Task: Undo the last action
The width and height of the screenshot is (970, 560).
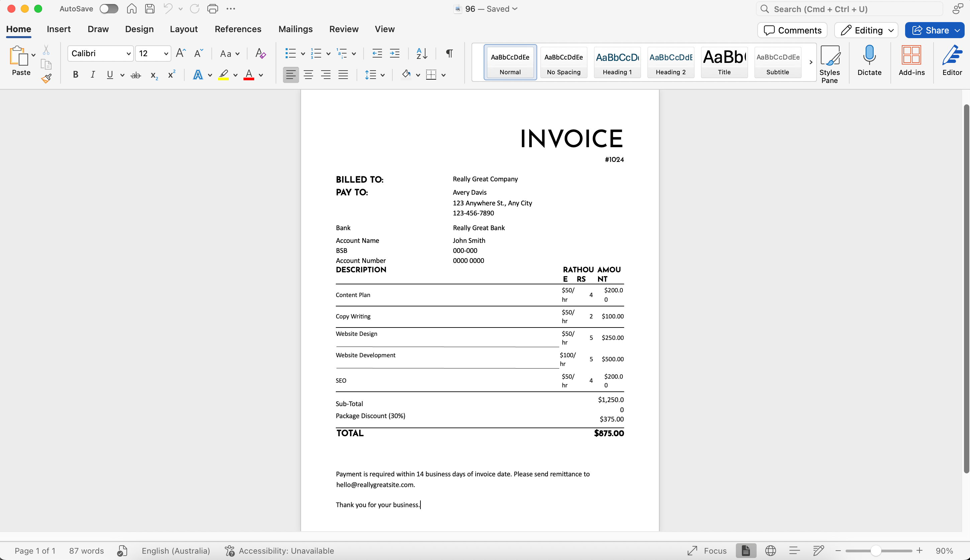Action: 168,9
